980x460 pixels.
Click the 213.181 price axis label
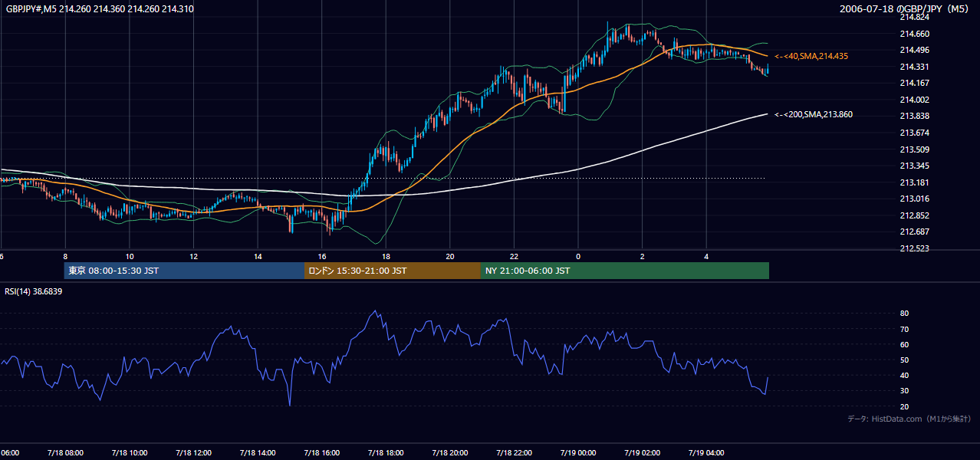tap(914, 182)
